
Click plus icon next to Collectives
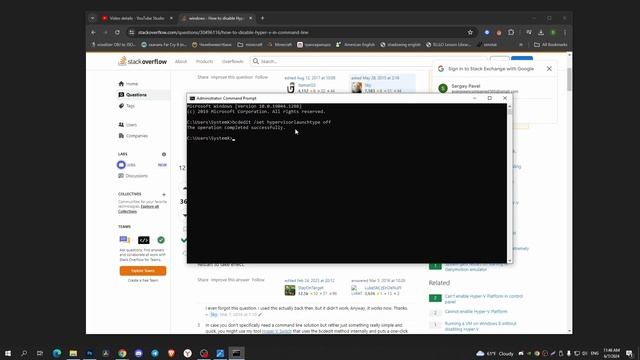tap(164, 194)
